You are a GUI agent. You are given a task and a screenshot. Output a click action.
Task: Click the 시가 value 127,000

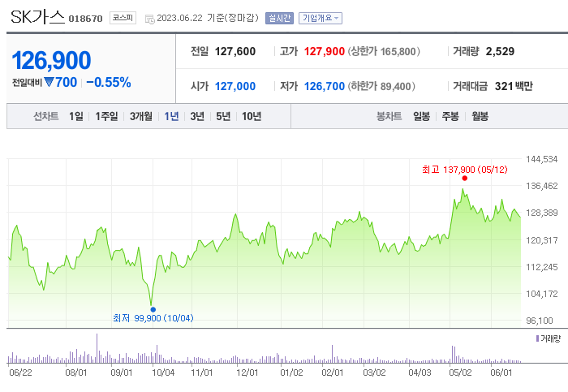[x=235, y=86]
